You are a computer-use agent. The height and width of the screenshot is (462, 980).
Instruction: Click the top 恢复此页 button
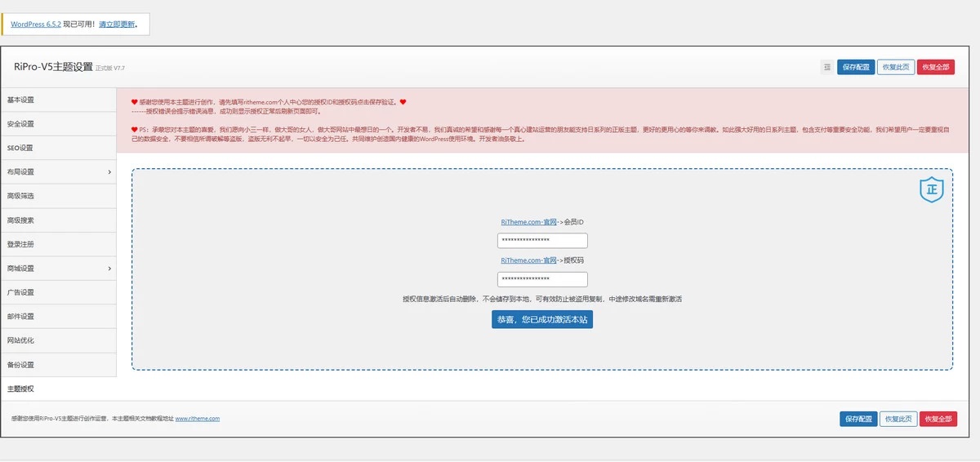coord(896,67)
